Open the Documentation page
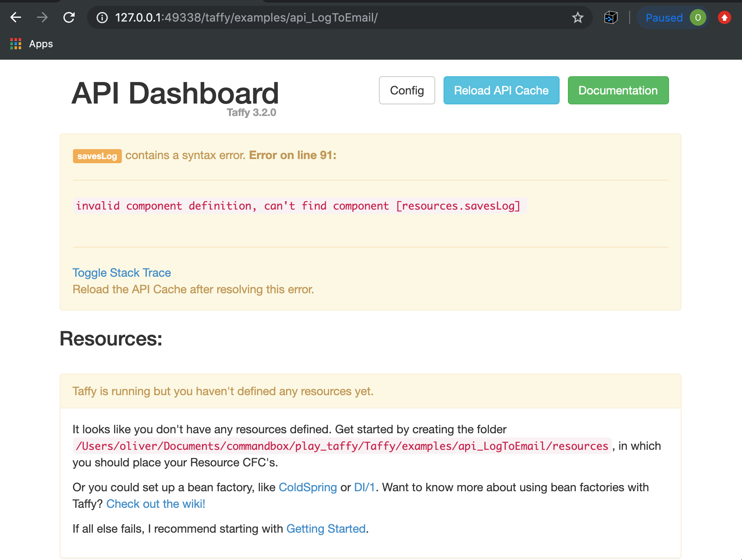This screenshot has height=560, width=742. pyautogui.click(x=618, y=90)
